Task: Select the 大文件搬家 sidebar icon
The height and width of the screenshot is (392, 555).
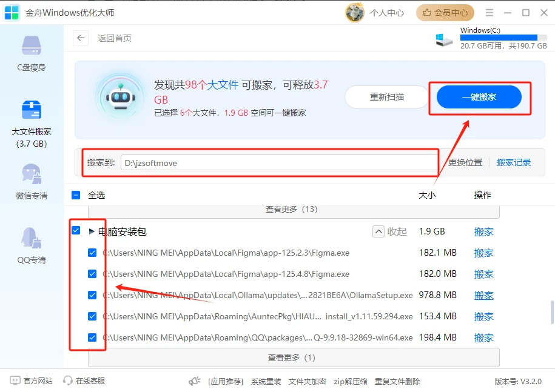Action: click(x=32, y=110)
